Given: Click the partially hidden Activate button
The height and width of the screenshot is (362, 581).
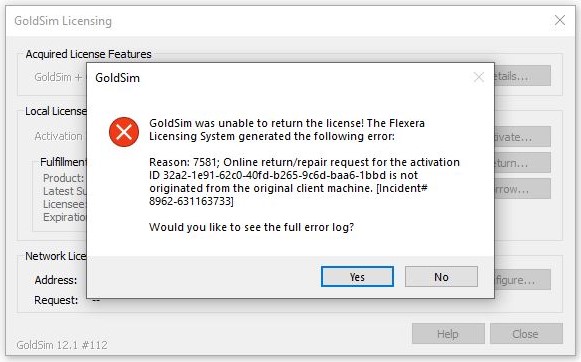Looking at the screenshot, I should [x=522, y=137].
